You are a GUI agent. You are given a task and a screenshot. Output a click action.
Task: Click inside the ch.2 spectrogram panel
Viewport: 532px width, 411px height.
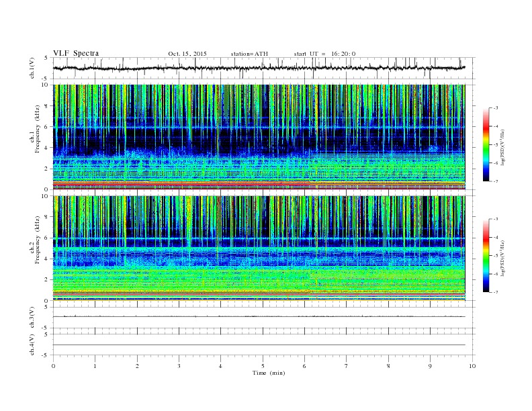pyautogui.click(x=259, y=248)
